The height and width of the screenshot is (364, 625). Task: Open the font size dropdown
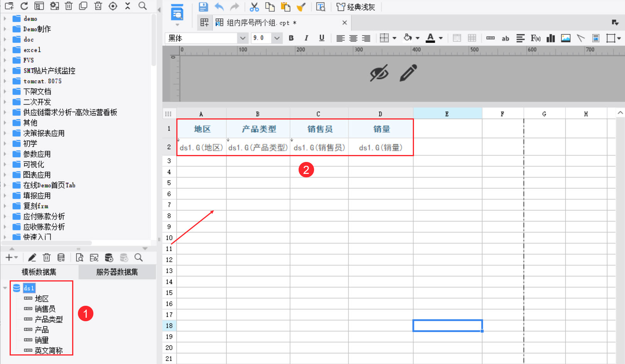[x=277, y=38]
